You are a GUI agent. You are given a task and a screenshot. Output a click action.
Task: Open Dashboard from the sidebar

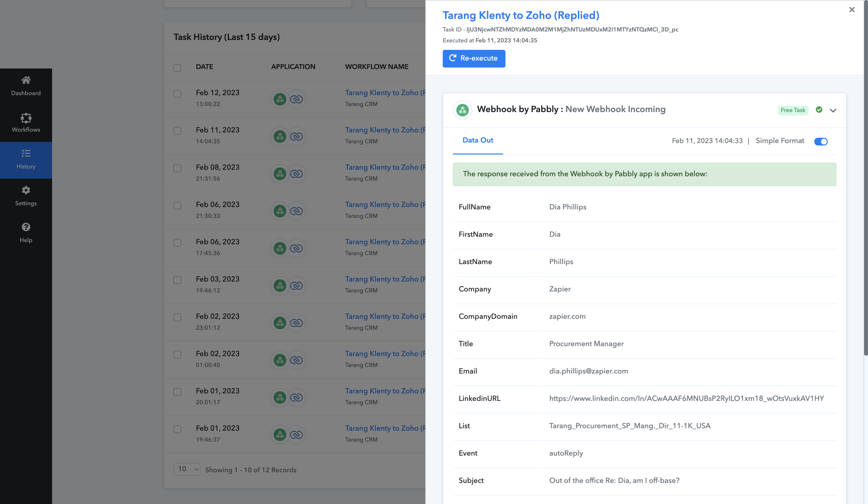tap(26, 86)
